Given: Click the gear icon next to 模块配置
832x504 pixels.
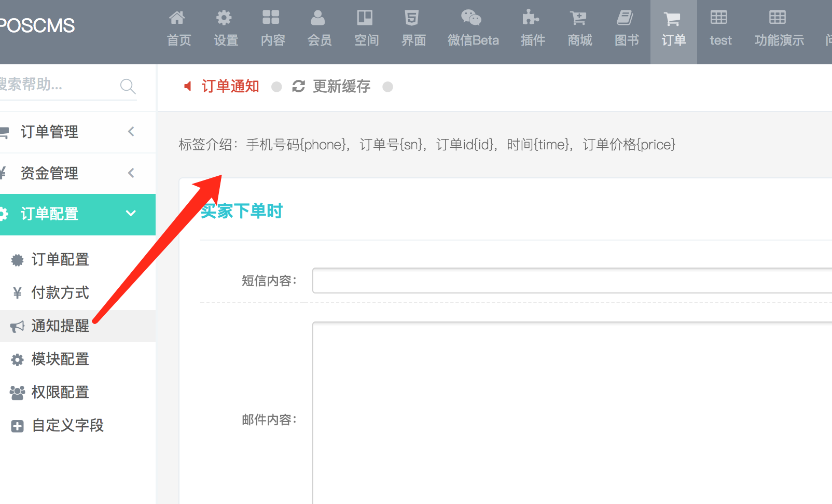Looking at the screenshot, I should (18, 359).
